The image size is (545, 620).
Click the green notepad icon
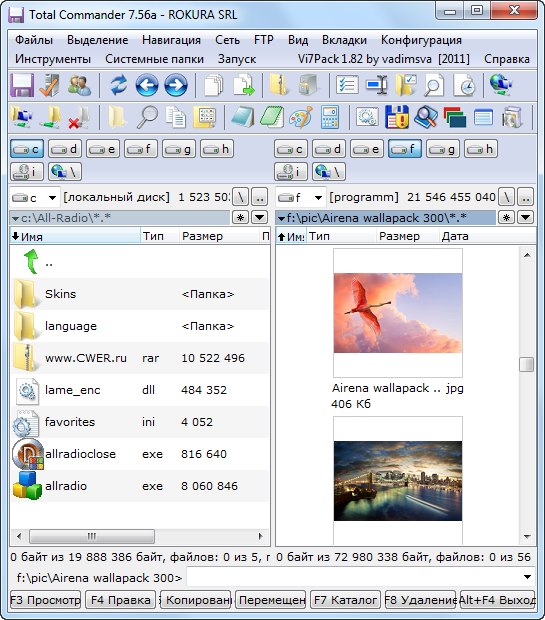click(272, 117)
